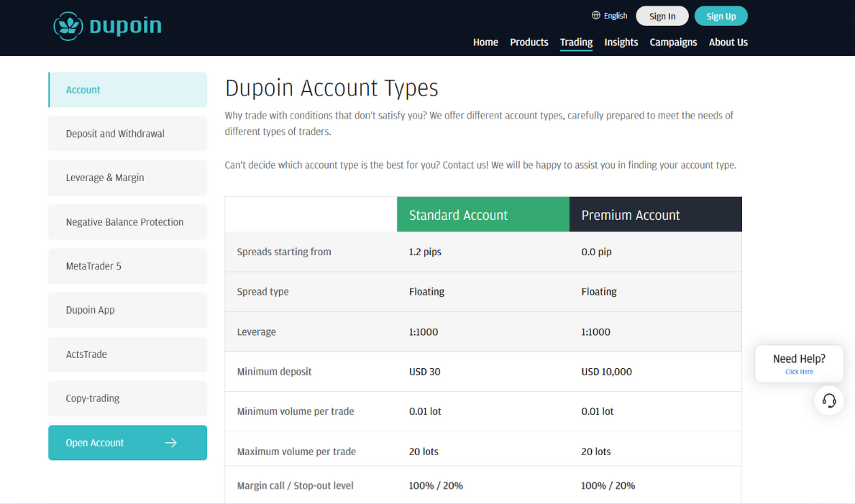The height and width of the screenshot is (504, 855).
Task: Open the About Us menu
Action: (x=728, y=42)
